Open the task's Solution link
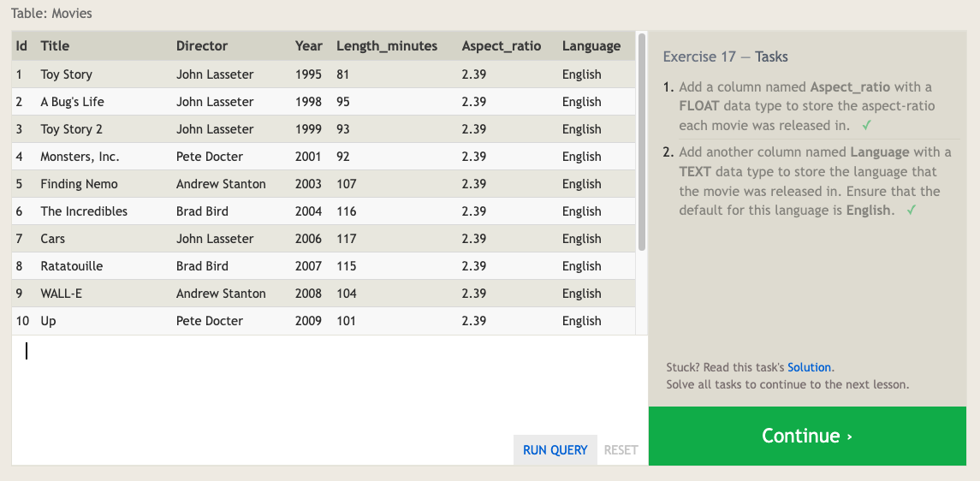Screen dimensions: 980x481 click(x=809, y=367)
